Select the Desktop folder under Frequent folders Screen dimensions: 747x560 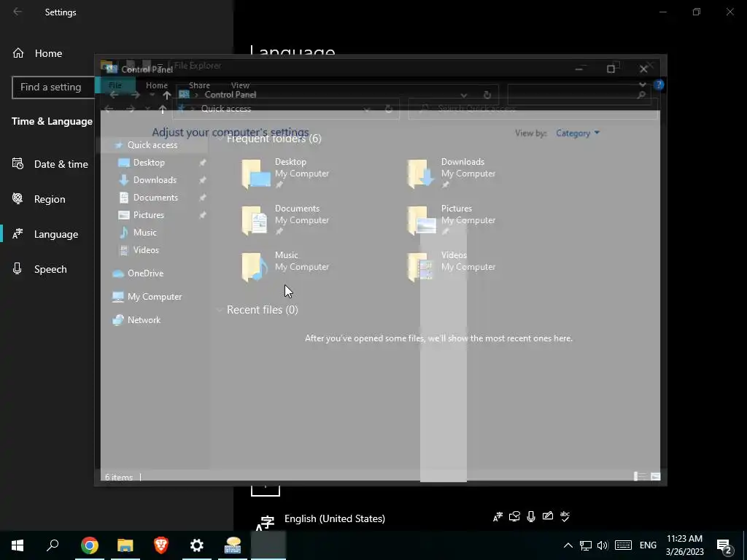click(x=286, y=174)
